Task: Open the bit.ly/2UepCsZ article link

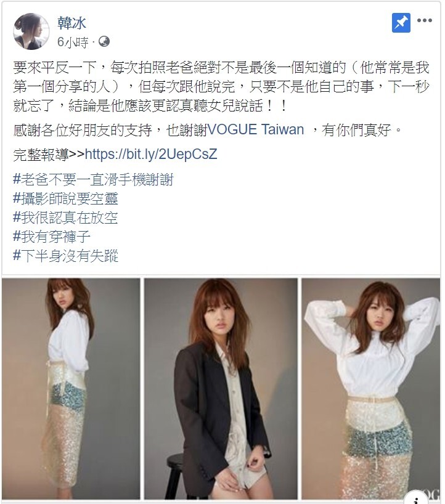Action: (151, 154)
